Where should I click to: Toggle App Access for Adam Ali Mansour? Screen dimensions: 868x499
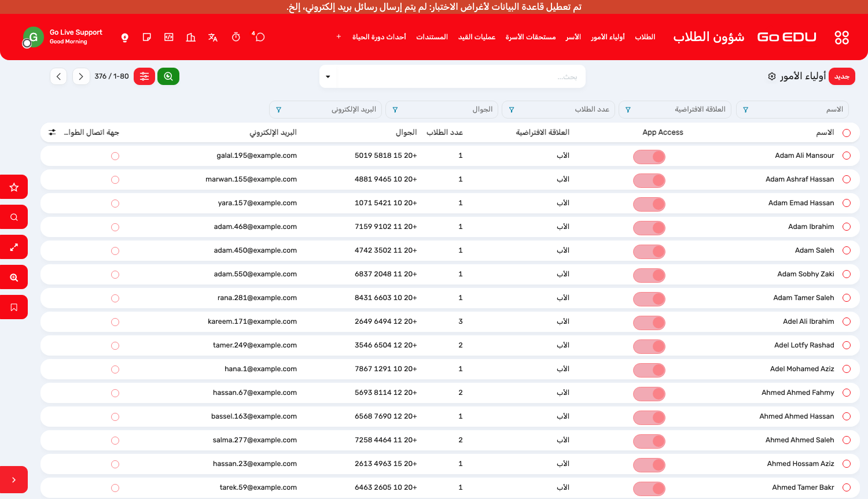coord(649,157)
